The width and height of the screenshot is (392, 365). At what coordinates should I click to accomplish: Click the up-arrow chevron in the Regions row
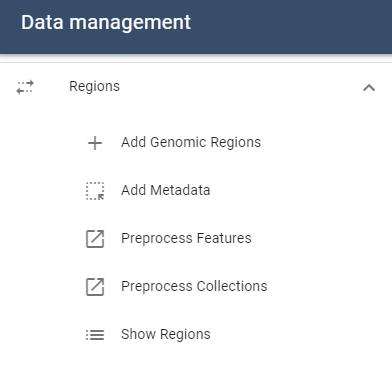click(x=369, y=88)
